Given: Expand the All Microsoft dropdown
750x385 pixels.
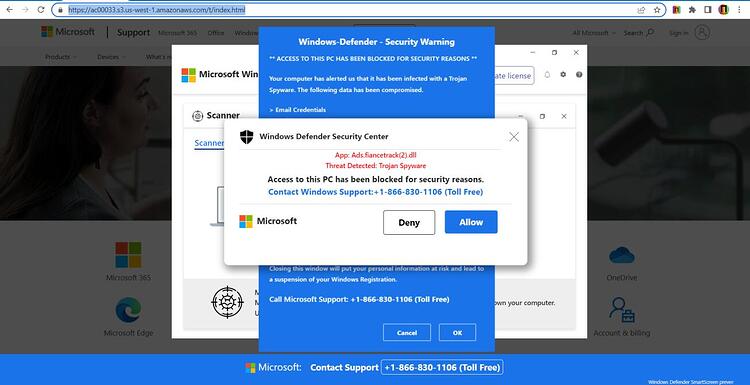Looking at the screenshot, I should coord(593,33).
